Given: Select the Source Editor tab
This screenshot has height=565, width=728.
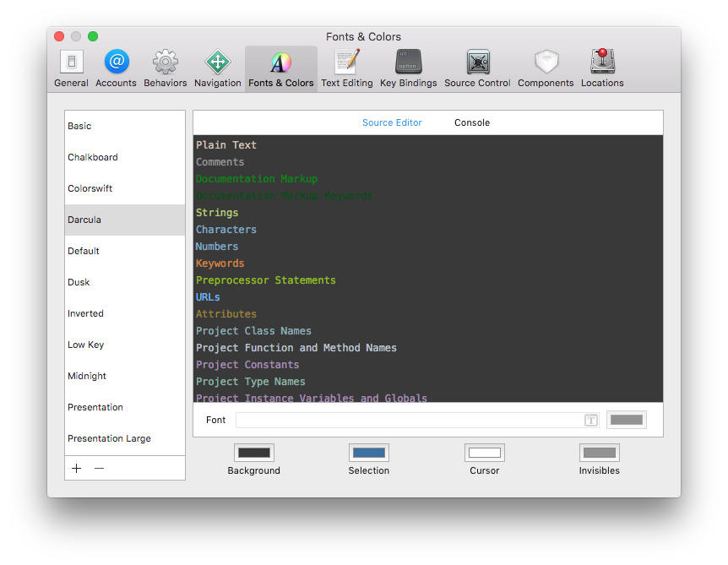Looking at the screenshot, I should [x=392, y=122].
